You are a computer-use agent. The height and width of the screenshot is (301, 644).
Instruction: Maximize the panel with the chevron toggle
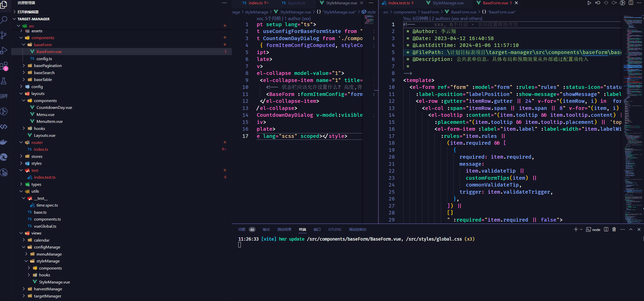coord(631,229)
